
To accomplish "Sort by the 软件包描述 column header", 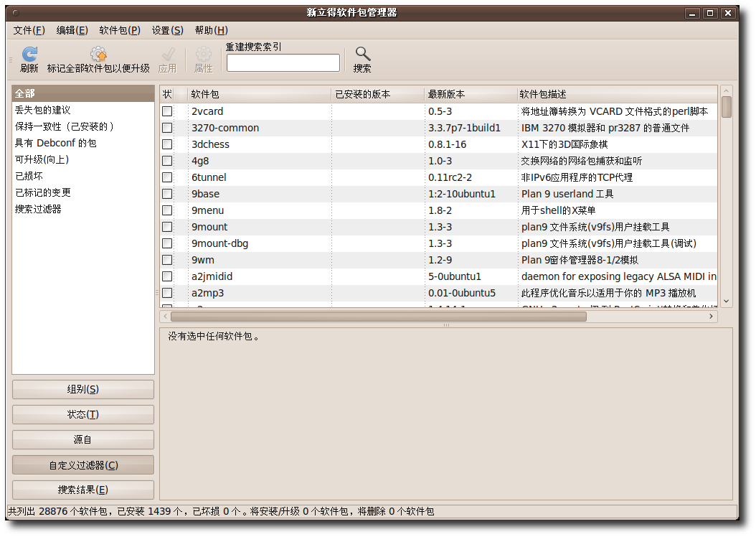I will pyautogui.click(x=618, y=94).
